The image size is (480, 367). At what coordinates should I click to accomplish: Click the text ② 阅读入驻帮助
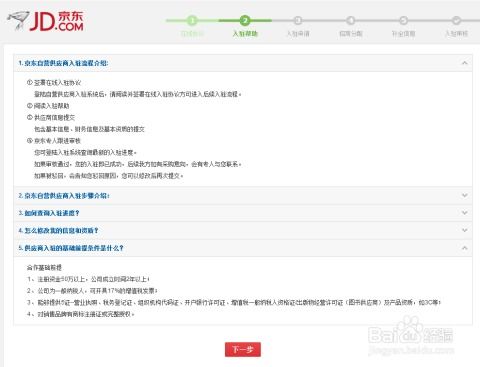pos(48,106)
